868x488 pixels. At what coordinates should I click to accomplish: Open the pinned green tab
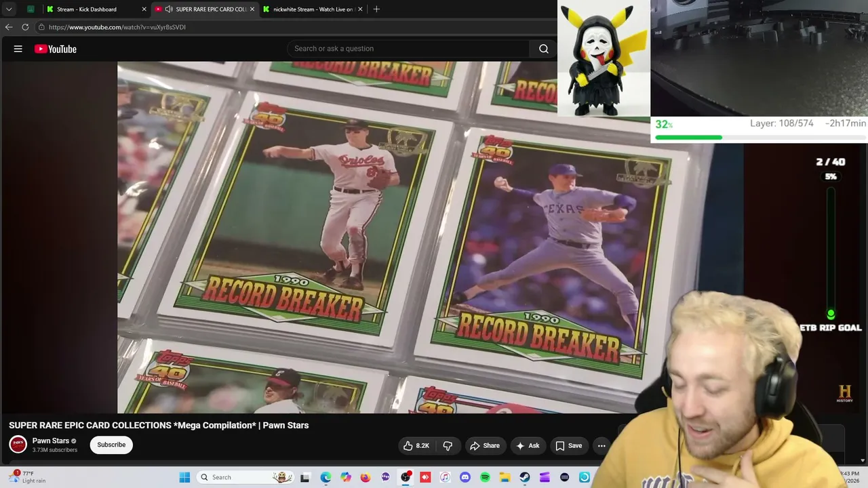click(31, 9)
